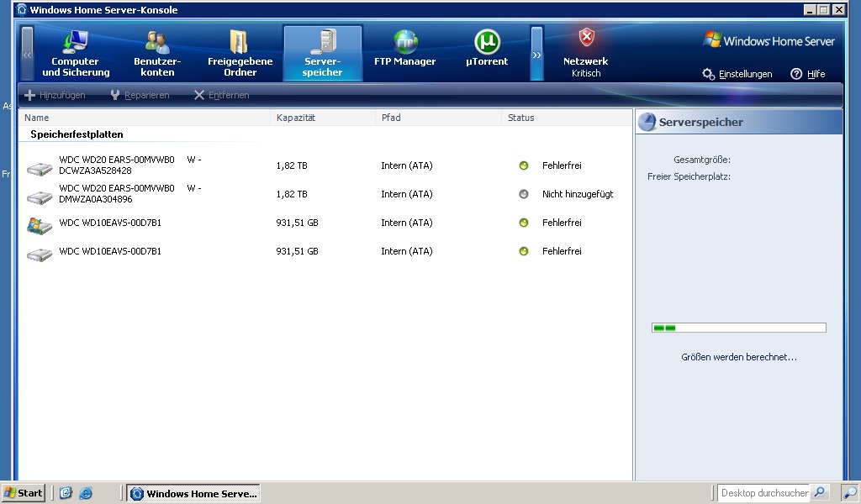Open Einstellungen with the gear icon
This screenshot has height=504, width=861.
pos(737,74)
